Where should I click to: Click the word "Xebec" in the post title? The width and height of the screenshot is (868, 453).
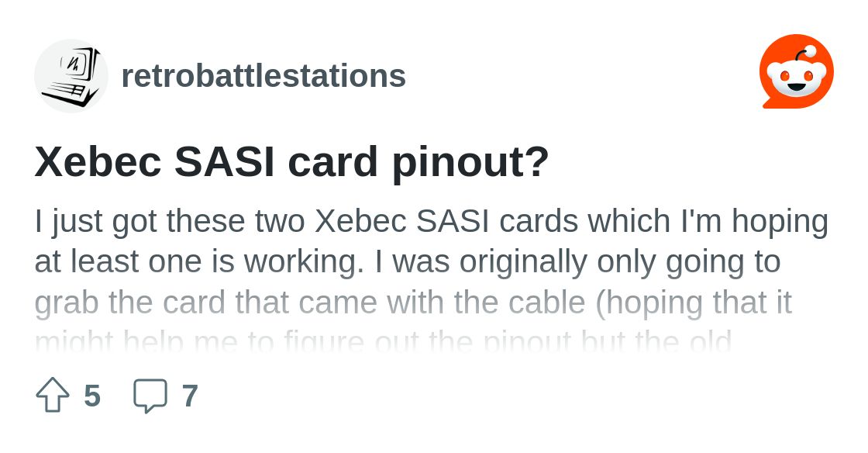(98, 161)
